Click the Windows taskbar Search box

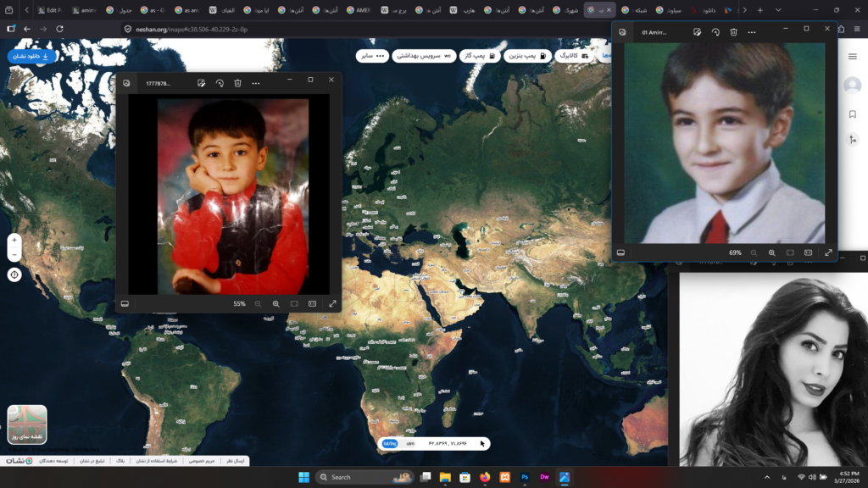(x=364, y=477)
